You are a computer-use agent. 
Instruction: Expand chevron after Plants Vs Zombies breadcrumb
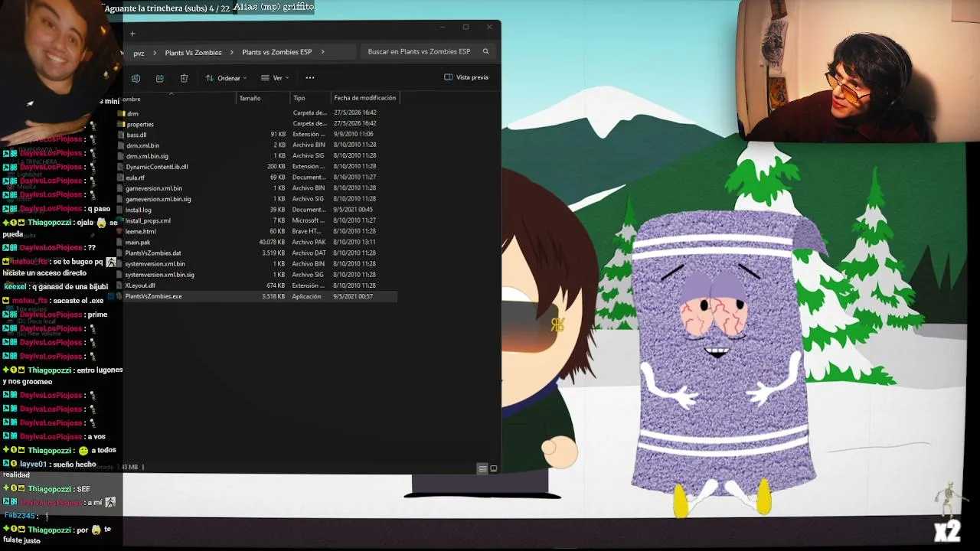(232, 53)
